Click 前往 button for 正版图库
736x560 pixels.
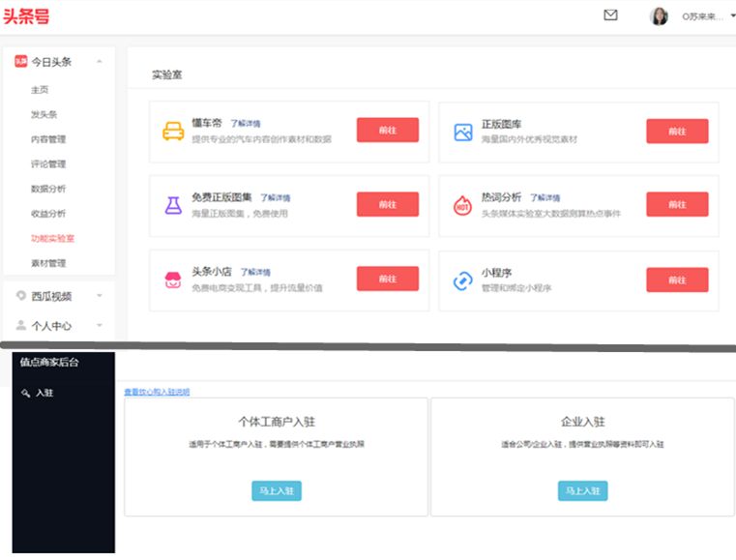[677, 132]
